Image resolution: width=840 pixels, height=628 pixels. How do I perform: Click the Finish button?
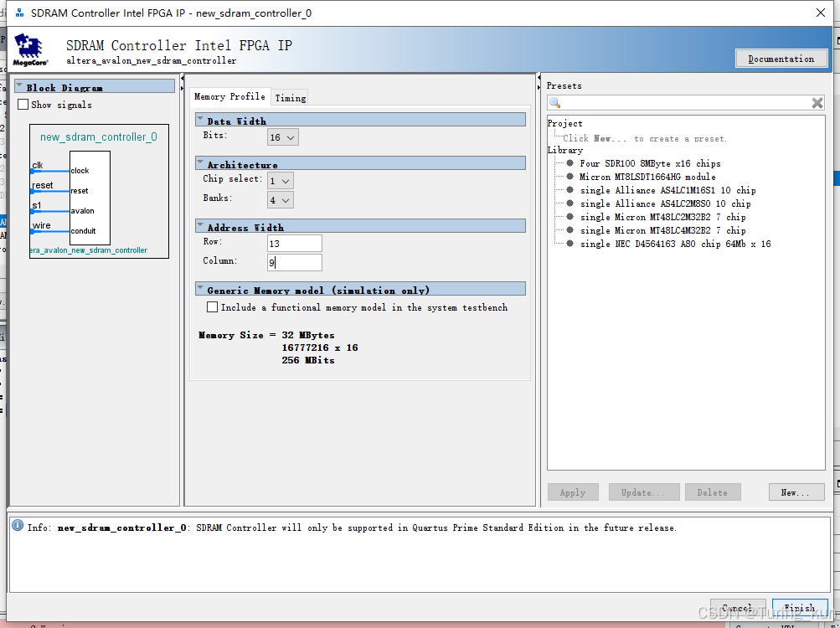click(800, 608)
